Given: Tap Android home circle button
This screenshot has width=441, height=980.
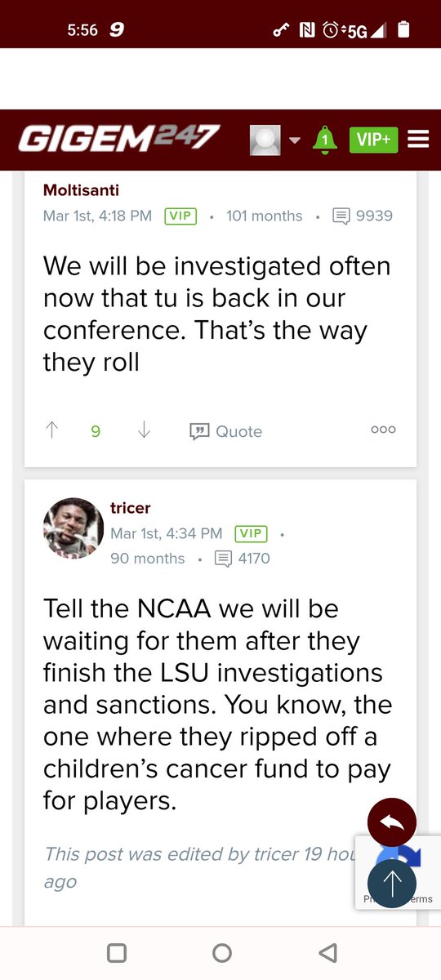Looking at the screenshot, I should tap(221, 952).
